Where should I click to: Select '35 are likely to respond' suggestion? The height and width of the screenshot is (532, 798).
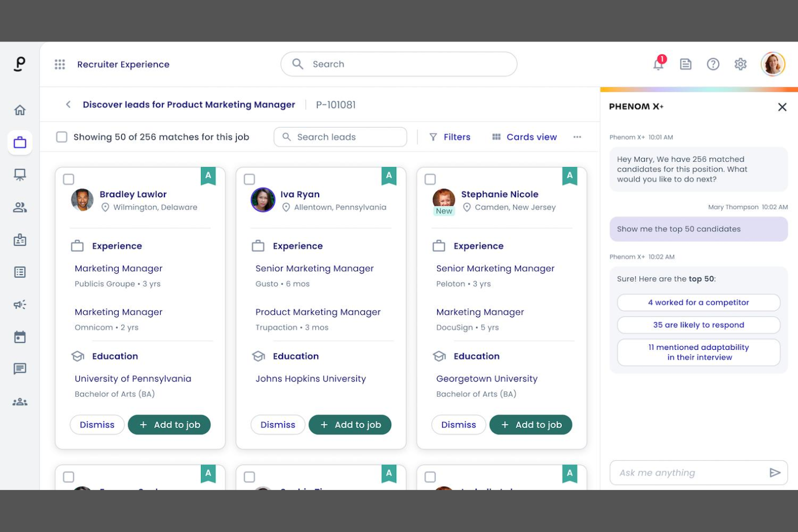coord(699,325)
